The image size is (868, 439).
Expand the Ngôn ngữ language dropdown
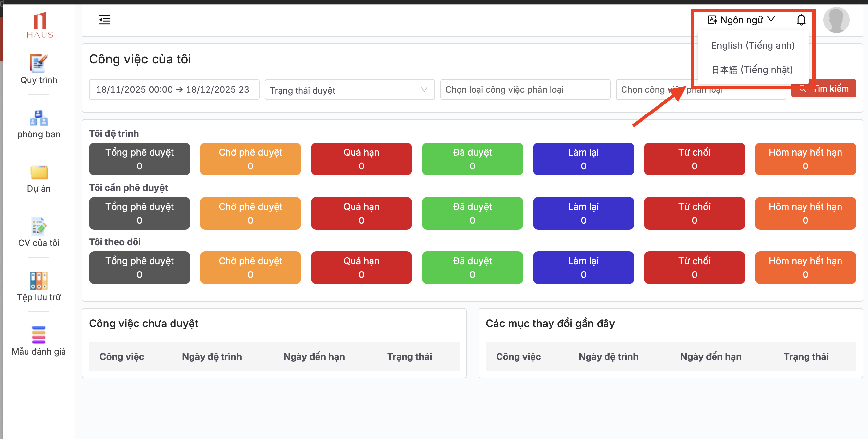tap(741, 20)
